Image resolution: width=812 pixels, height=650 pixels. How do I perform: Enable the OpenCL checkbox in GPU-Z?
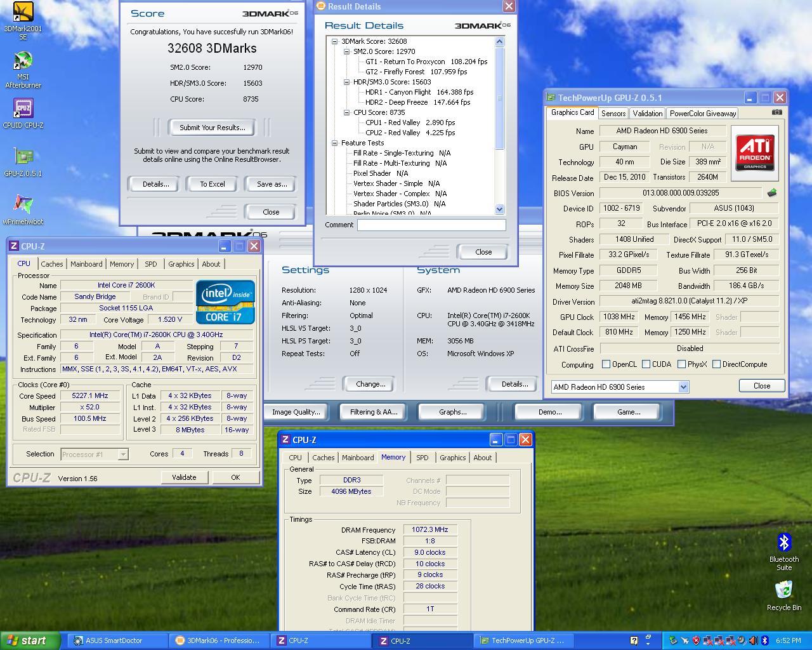606,364
